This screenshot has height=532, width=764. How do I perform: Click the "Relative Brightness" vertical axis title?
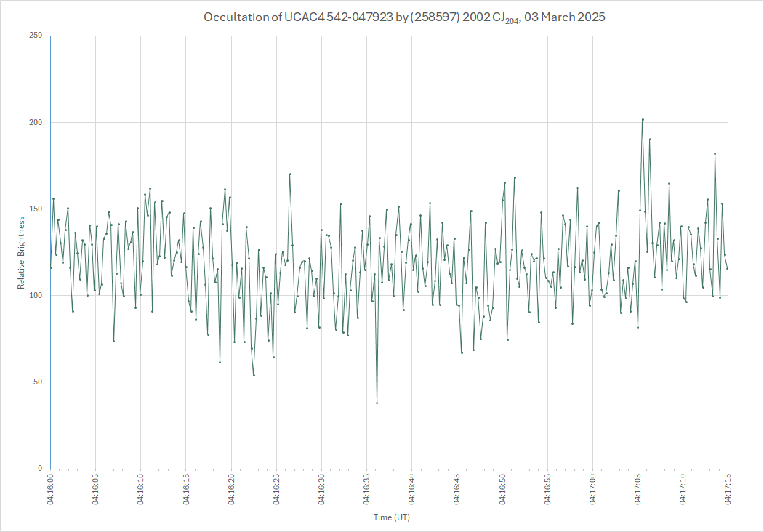click(x=21, y=252)
